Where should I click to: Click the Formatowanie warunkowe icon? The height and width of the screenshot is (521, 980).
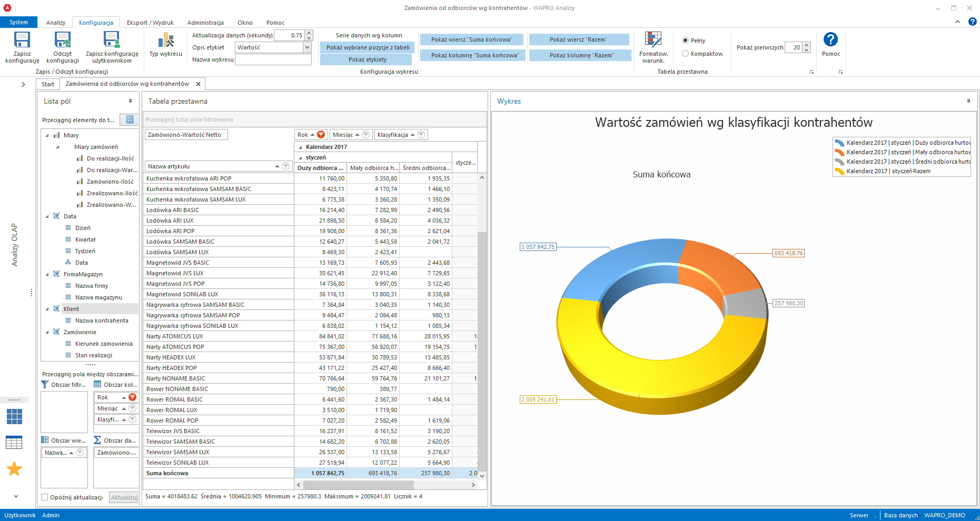point(653,41)
